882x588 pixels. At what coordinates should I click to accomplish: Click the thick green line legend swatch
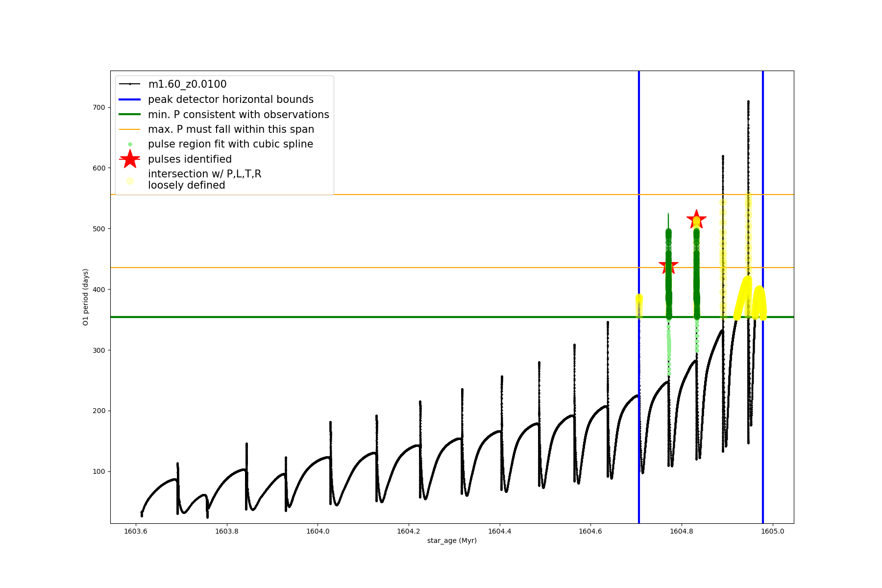click(x=130, y=115)
